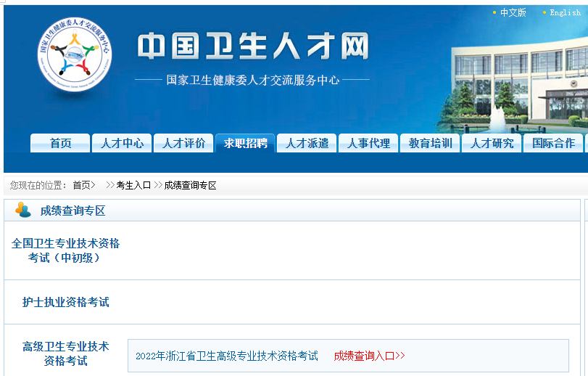Switch to 中文版 language
This screenshot has height=376, width=588.
pyautogui.click(x=513, y=13)
